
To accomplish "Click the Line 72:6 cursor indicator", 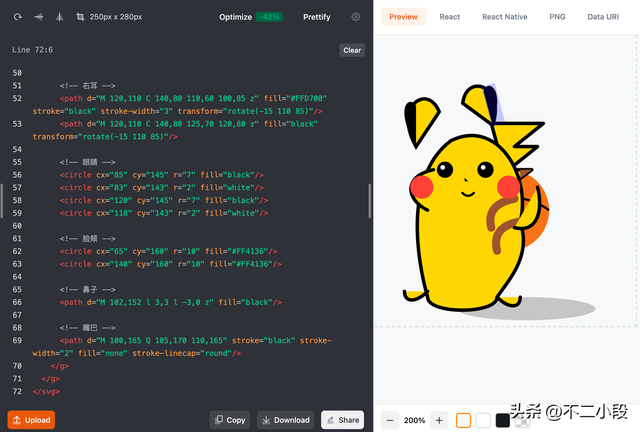I will [x=32, y=50].
